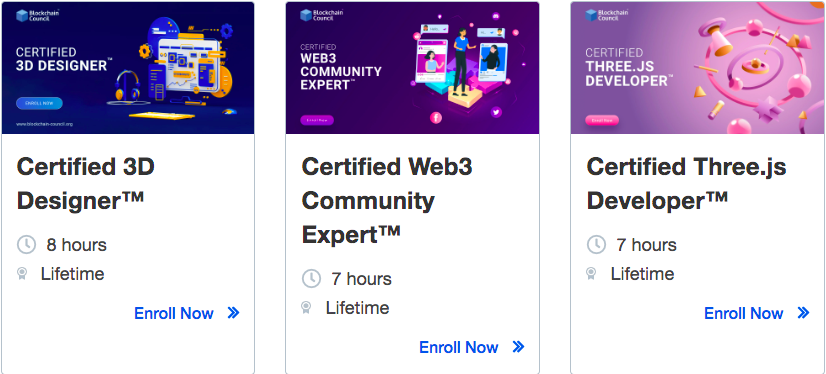Open the Certified 3D Designer™ title

85,184
